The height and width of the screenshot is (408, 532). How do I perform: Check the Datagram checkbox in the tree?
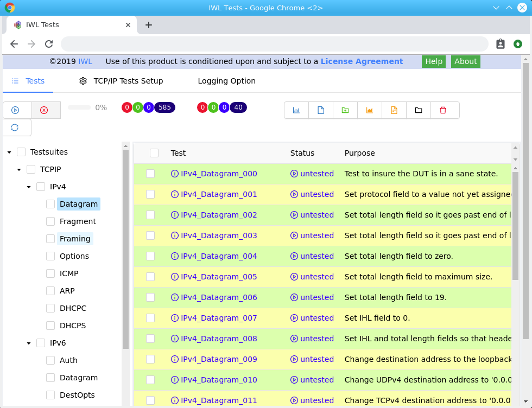[49, 203]
